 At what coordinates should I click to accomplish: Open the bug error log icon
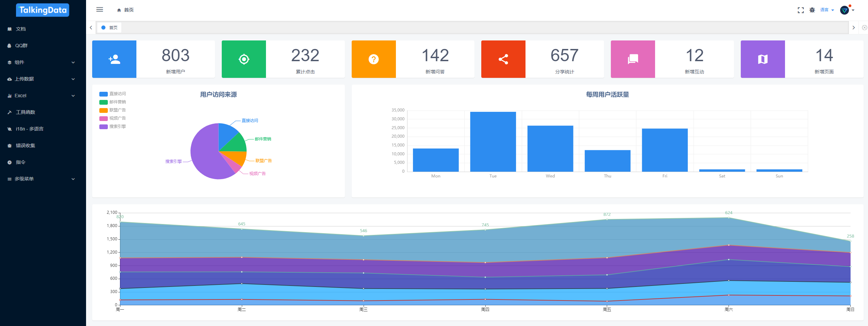pyautogui.click(x=812, y=10)
